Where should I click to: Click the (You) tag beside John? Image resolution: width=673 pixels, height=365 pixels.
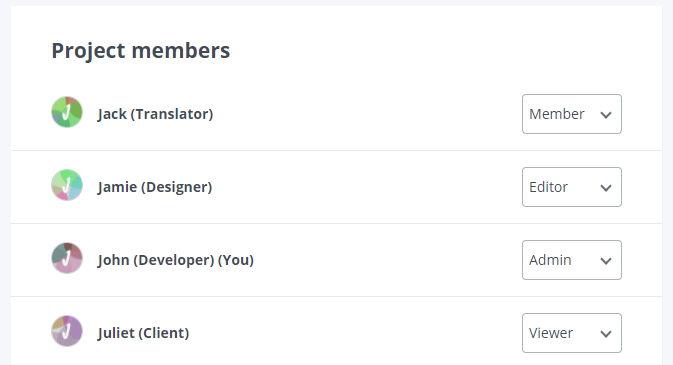coord(236,260)
